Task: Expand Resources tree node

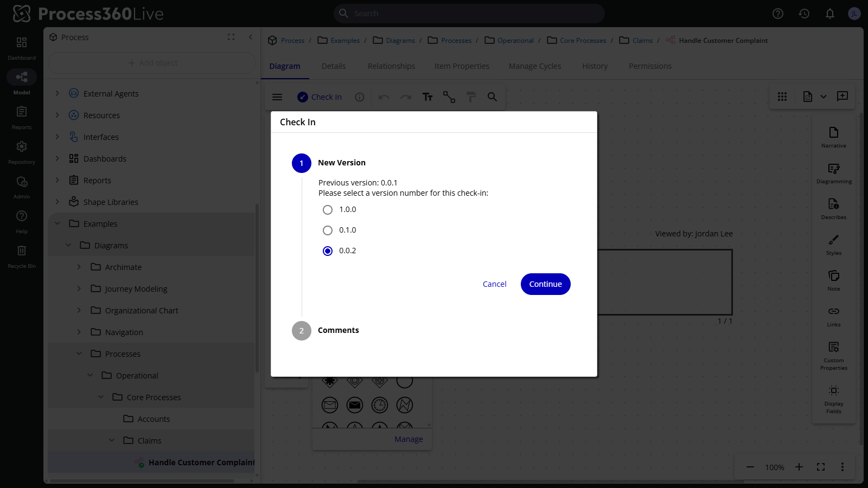Action: pyautogui.click(x=58, y=115)
